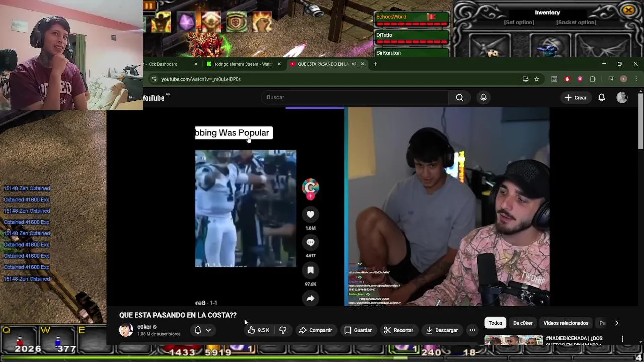Screen dimensions: 644x362
Task: Click the red hand extension icon
Action: (567, 79)
